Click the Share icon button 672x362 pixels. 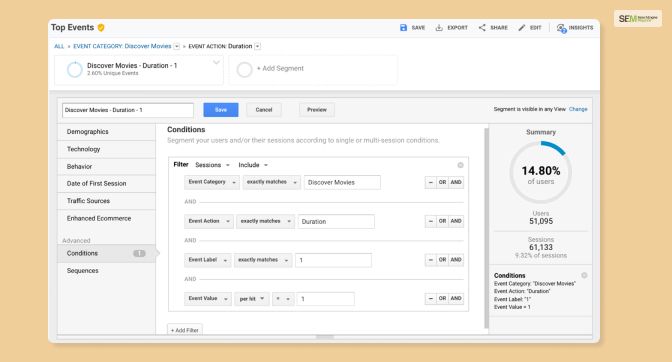(x=493, y=28)
